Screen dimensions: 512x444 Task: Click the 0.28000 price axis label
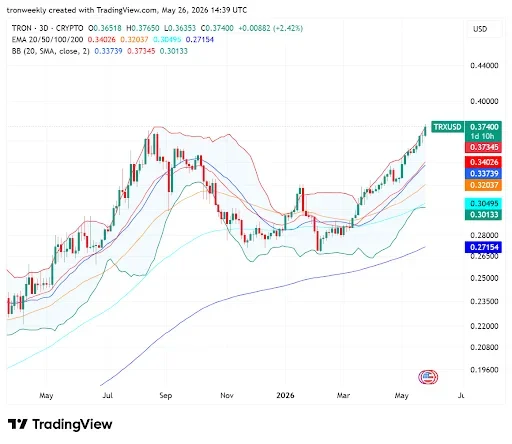click(484, 236)
